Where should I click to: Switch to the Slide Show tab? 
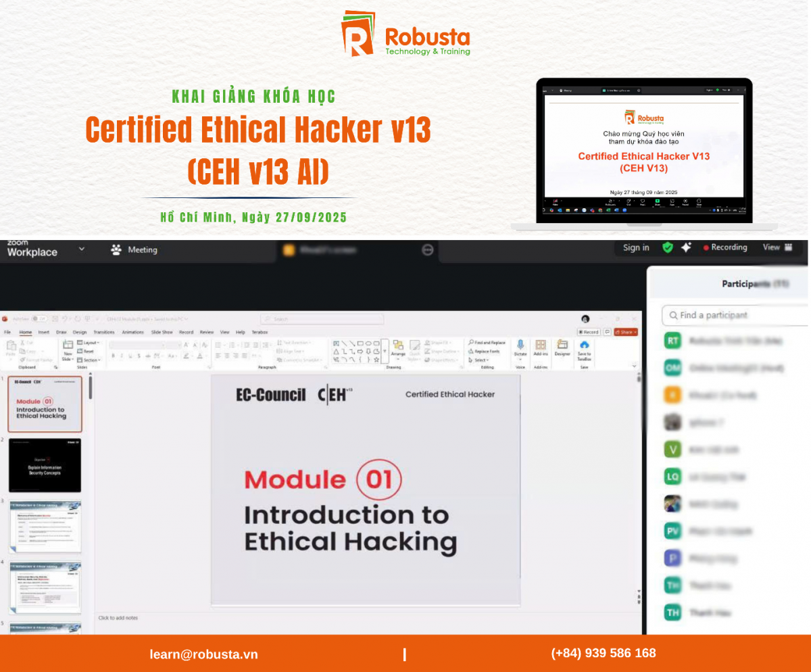coord(162,332)
